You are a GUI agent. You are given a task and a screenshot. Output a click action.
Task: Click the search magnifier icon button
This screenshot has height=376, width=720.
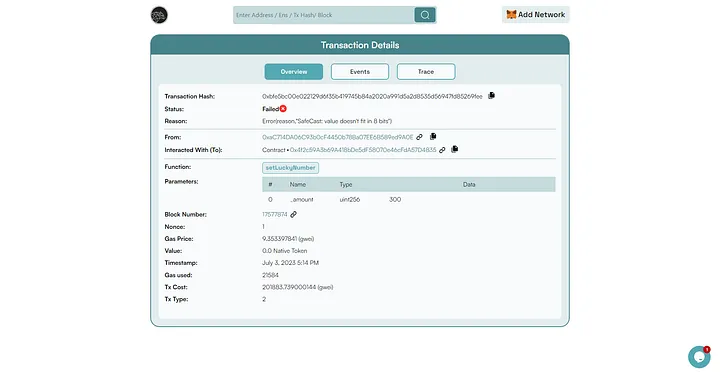pos(425,15)
